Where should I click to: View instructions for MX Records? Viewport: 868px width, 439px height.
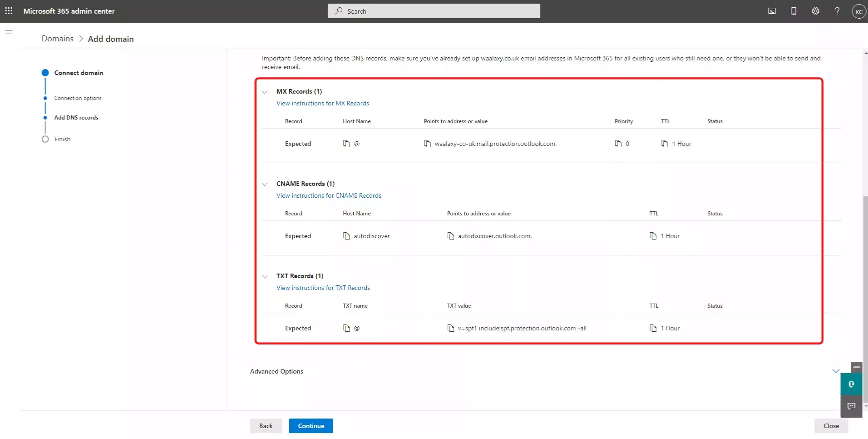coord(322,103)
